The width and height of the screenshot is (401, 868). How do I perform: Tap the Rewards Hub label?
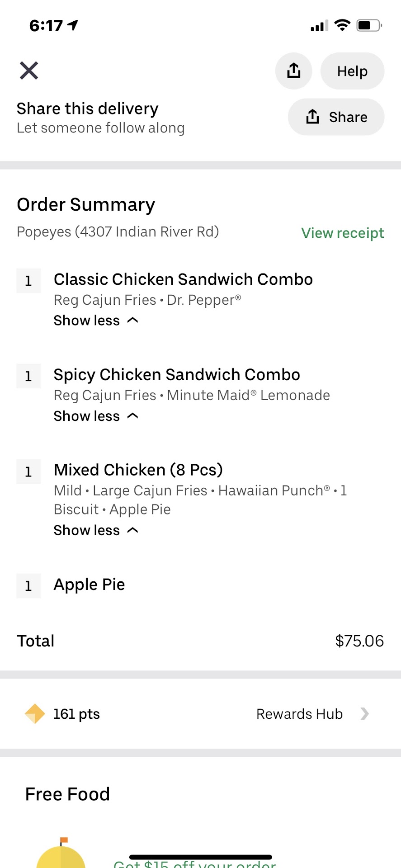click(x=299, y=714)
